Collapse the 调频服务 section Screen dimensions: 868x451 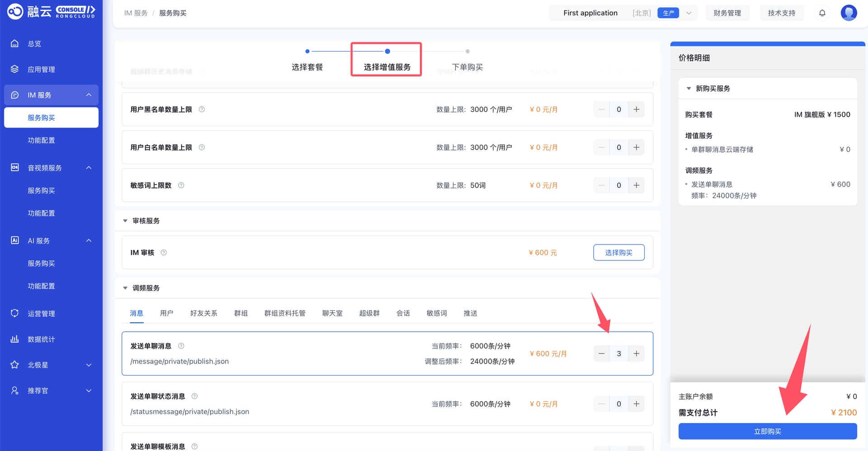click(125, 288)
